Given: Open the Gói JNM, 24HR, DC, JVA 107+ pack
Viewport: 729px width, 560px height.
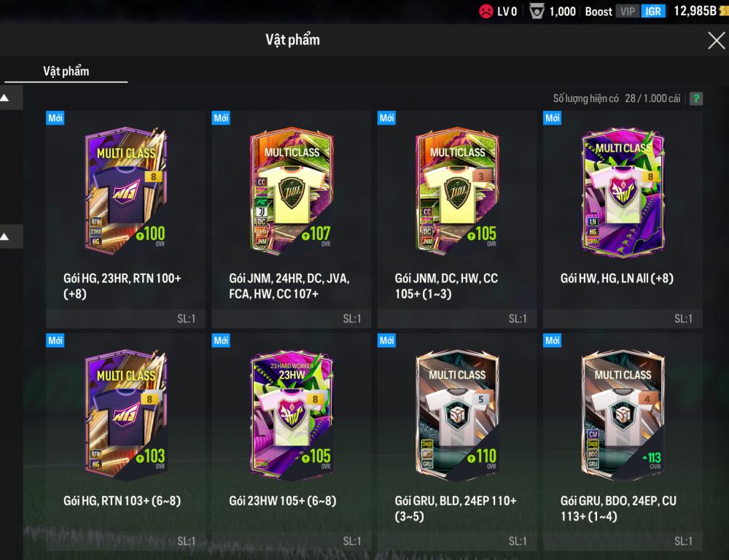Looking at the screenshot, I should point(291,219).
